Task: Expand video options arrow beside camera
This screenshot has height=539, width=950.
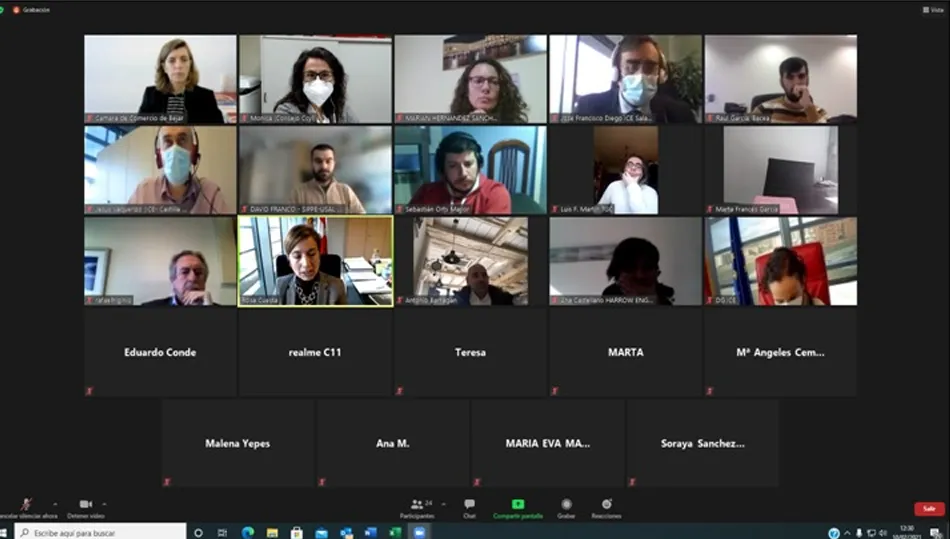Action: point(104,504)
